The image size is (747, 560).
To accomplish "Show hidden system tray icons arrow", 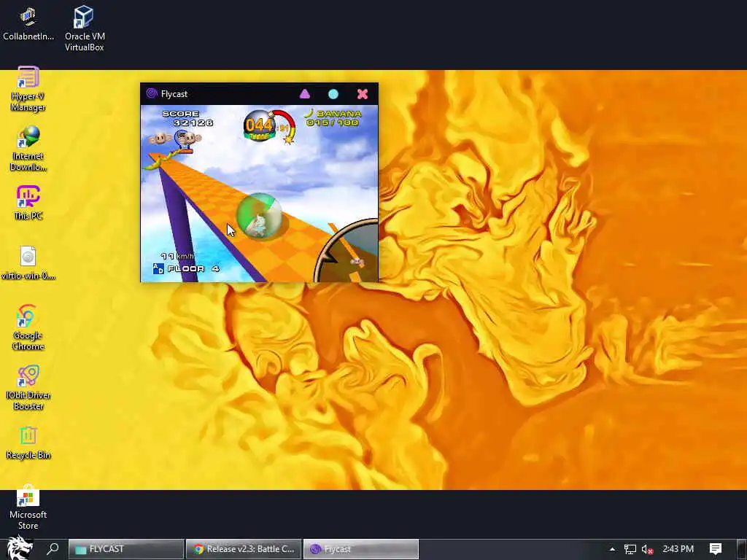I will (612, 549).
